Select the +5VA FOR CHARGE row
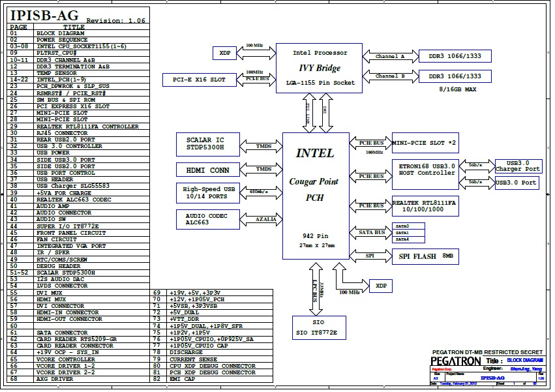The image size is (555, 392). point(78,193)
